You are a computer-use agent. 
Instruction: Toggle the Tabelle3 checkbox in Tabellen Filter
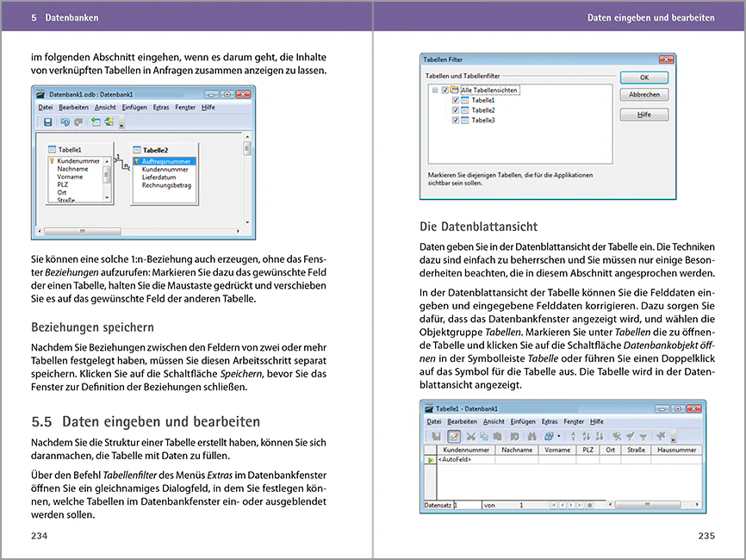[x=456, y=120]
